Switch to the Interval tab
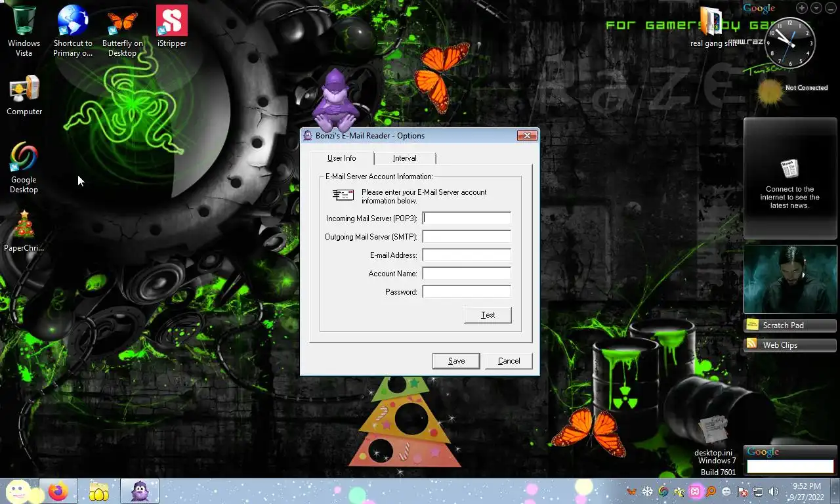The width and height of the screenshot is (840, 504). (x=405, y=158)
